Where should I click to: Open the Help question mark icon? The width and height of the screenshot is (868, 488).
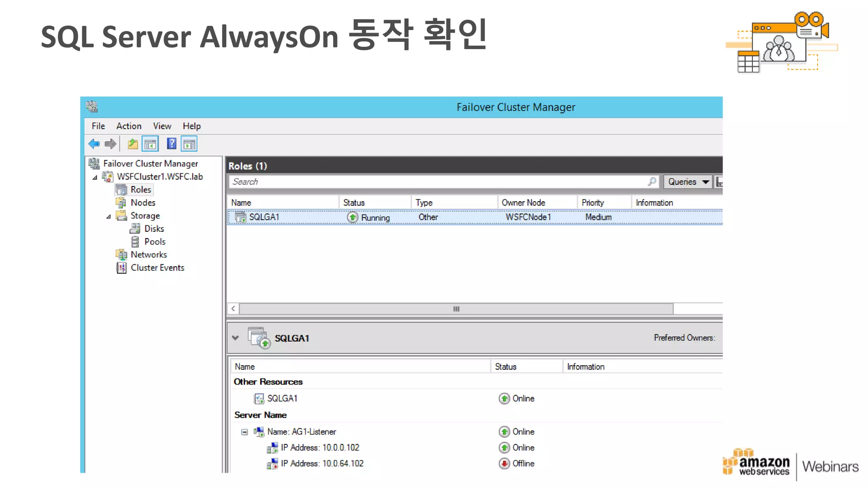[171, 144]
